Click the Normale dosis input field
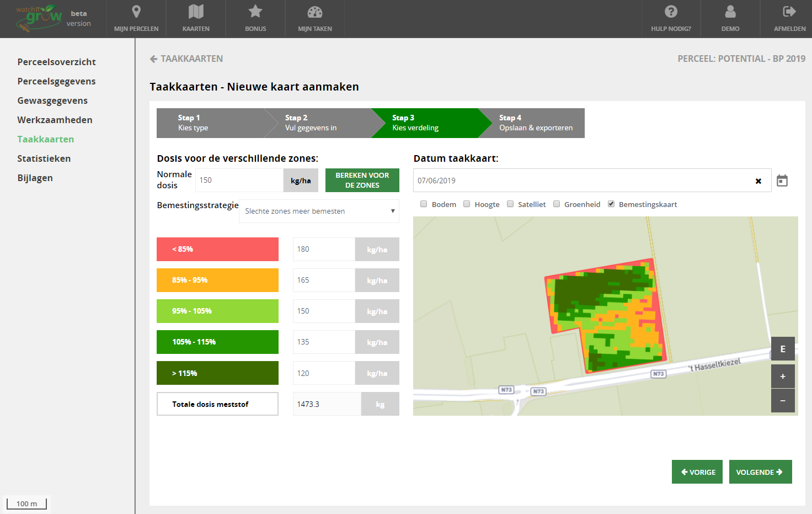 click(x=239, y=181)
